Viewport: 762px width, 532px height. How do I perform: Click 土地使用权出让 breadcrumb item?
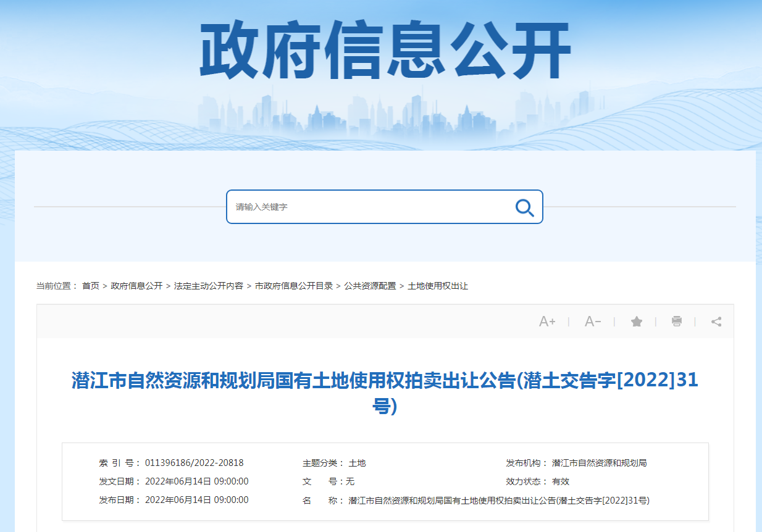coord(438,286)
